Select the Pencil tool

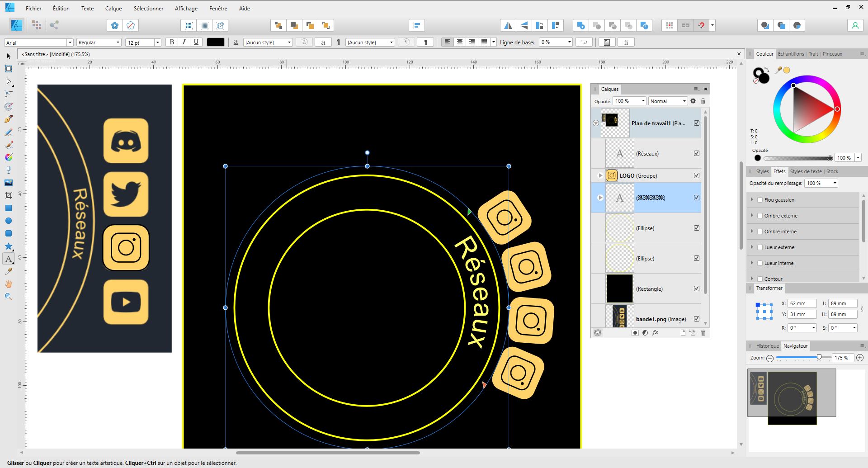9,132
